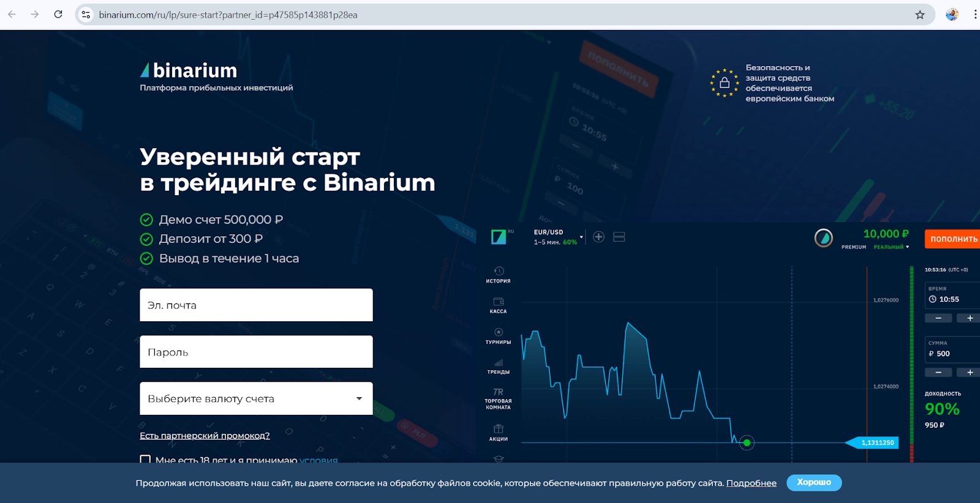Click the Вывод в течение 1 часа line

pos(219,258)
